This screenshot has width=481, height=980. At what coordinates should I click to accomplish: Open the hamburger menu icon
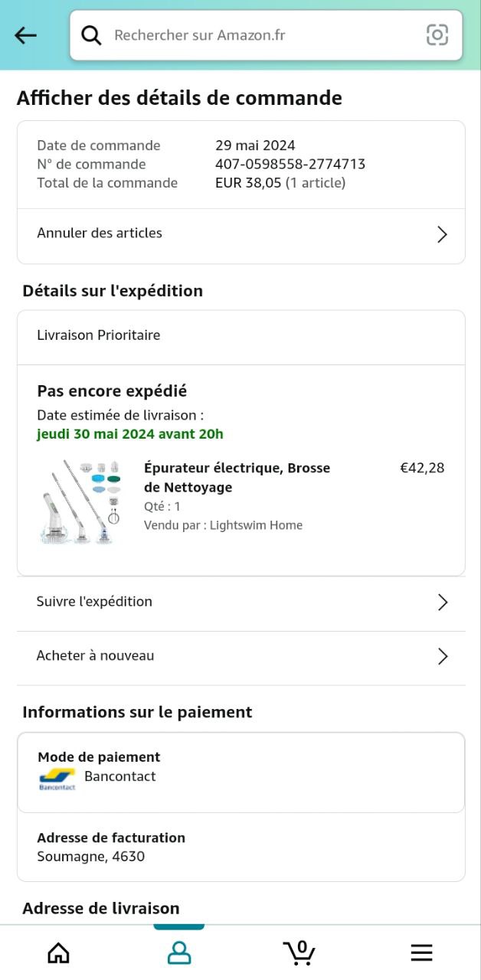point(421,952)
